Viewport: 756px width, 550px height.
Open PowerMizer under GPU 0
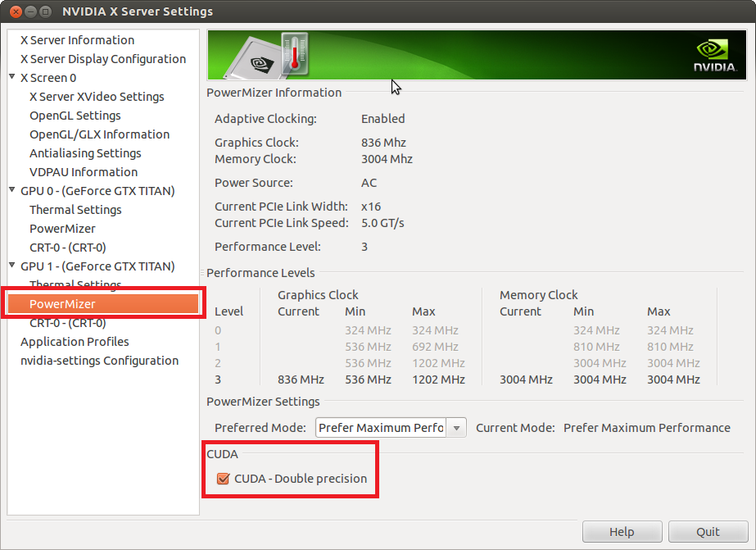(62, 229)
